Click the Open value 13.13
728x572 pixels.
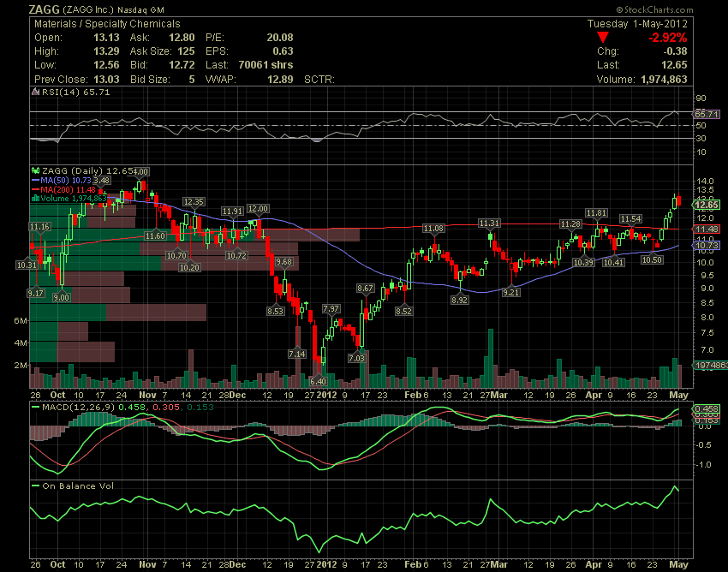106,38
